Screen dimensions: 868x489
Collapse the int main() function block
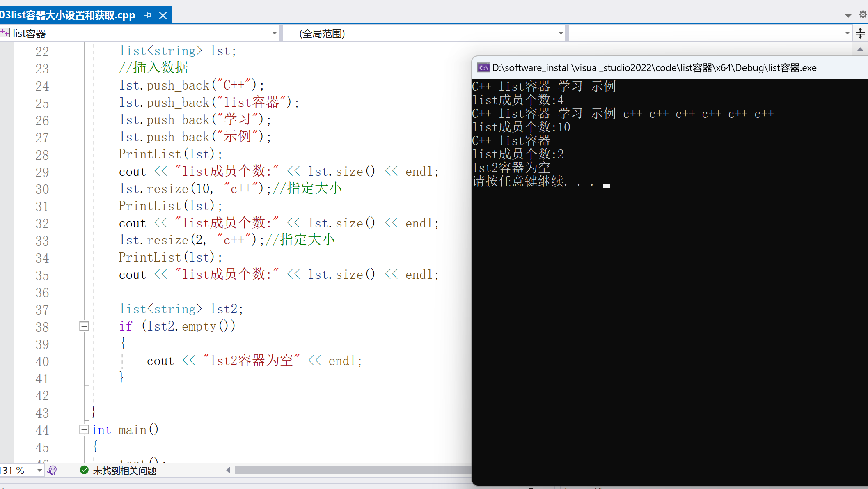(x=84, y=429)
